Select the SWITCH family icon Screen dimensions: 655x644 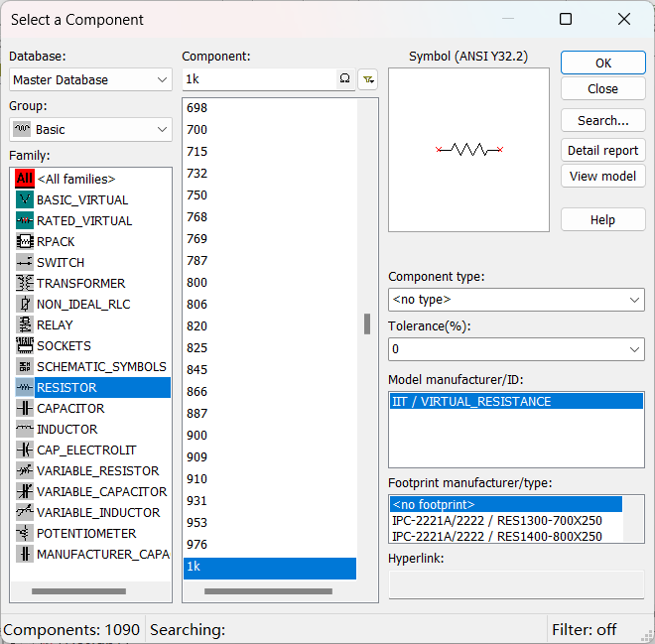click(x=25, y=262)
